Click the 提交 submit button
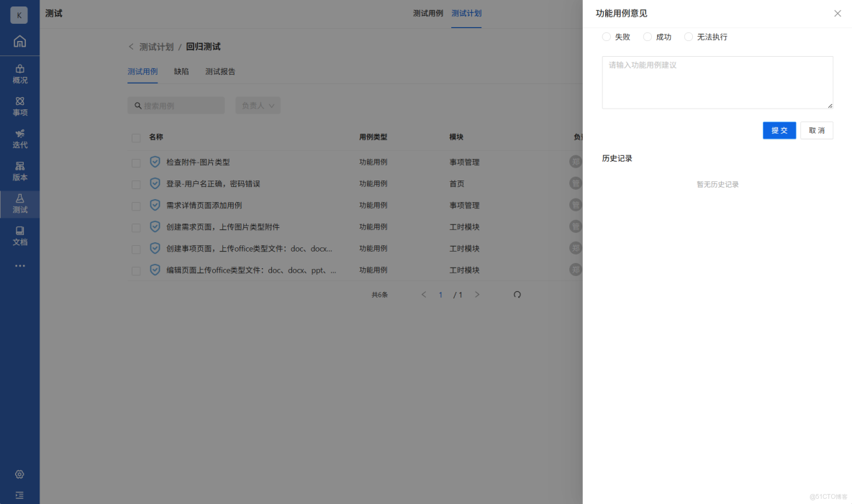 pos(779,130)
